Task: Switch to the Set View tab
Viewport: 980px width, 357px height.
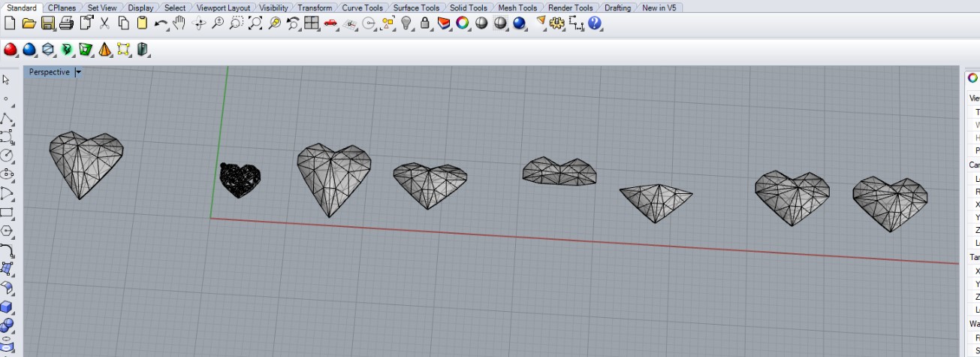Action: tap(102, 8)
